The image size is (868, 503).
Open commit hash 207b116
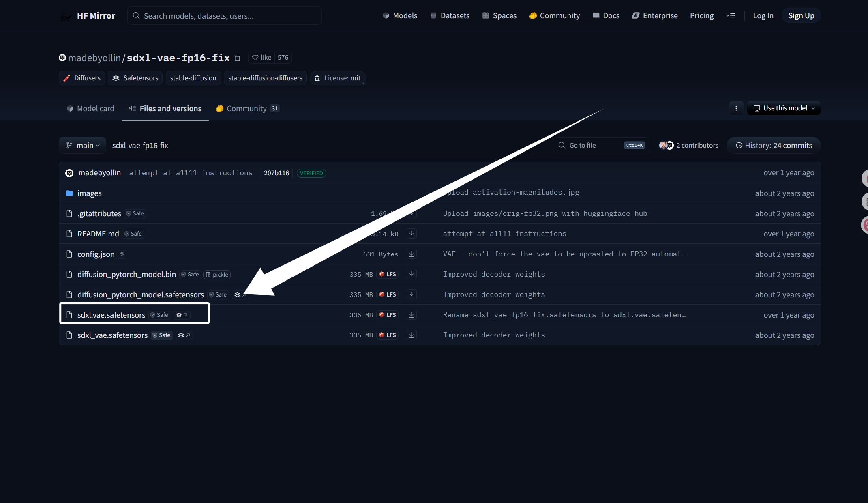tap(276, 173)
